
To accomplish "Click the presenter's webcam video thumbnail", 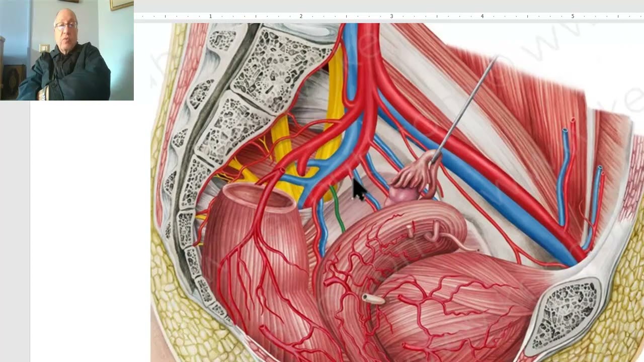I will pyautogui.click(x=67, y=50).
